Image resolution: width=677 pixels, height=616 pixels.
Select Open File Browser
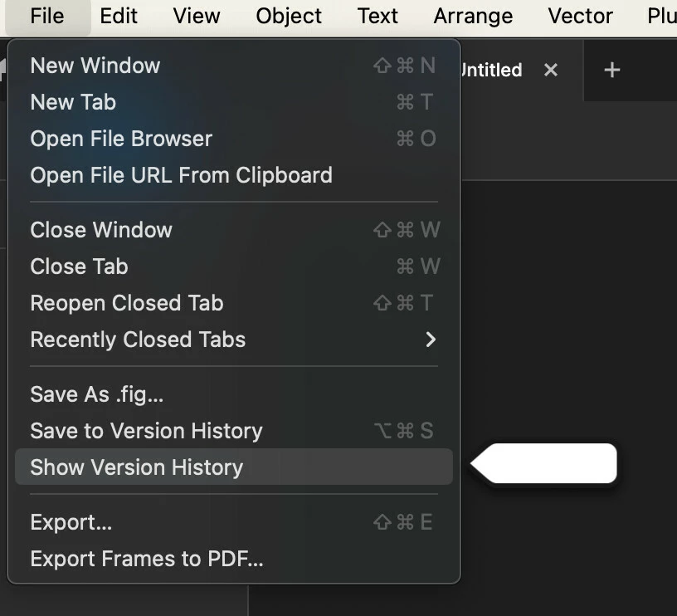click(x=234, y=139)
